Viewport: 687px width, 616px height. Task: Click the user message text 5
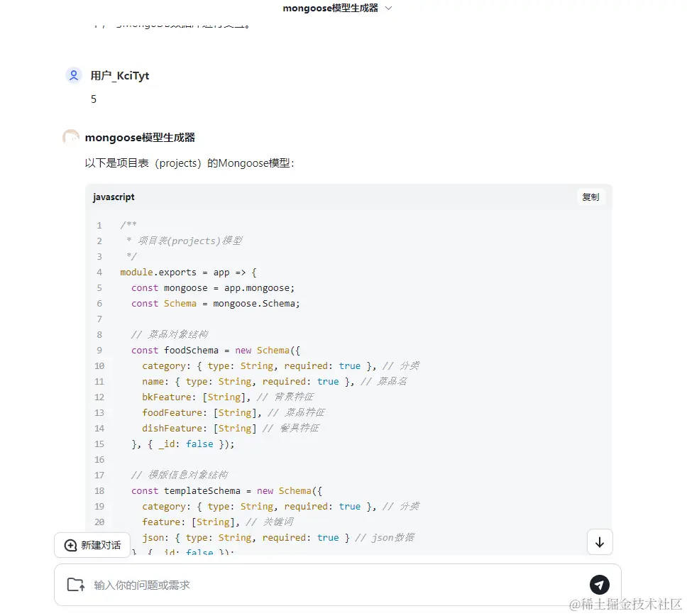(93, 99)
